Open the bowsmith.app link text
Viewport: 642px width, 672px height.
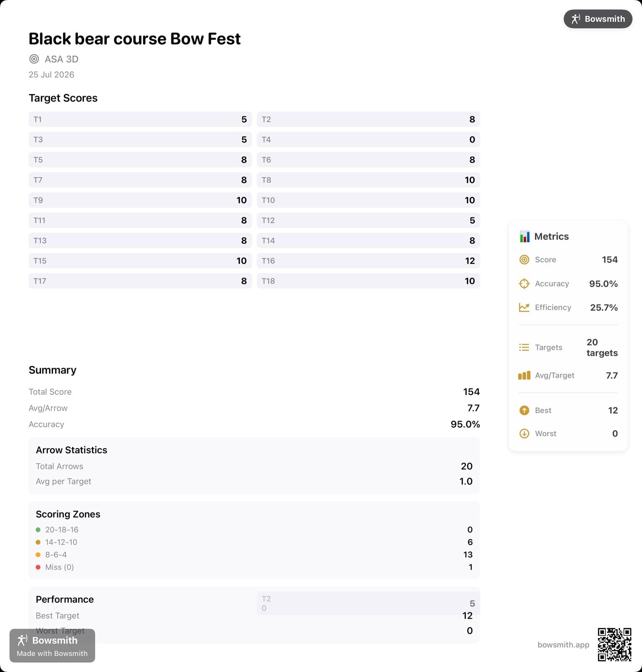[x=563, y=645]
